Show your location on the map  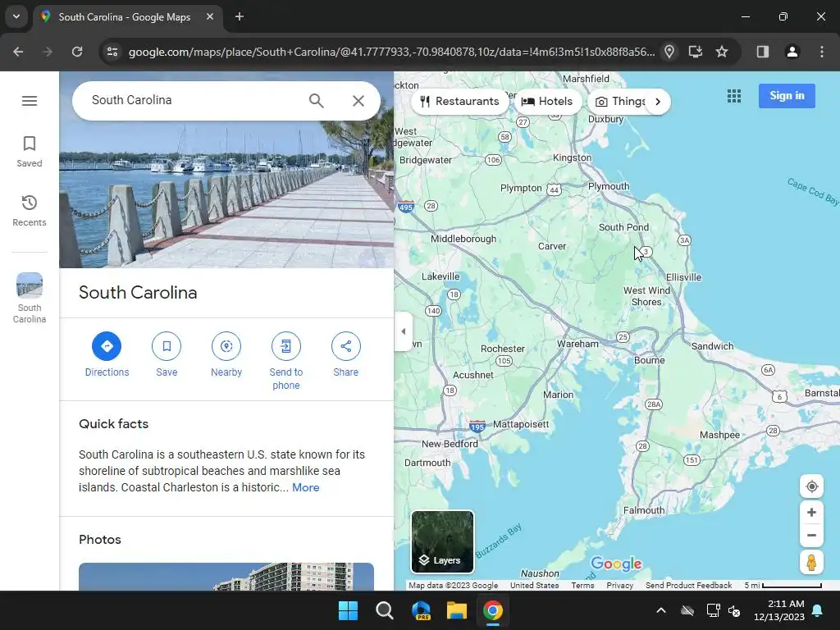click(x=811, y=486)
